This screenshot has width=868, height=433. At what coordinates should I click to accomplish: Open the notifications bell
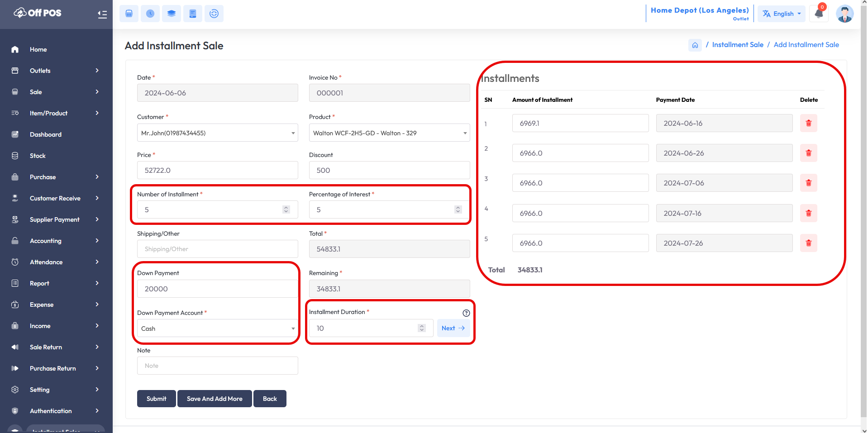[819, 13]
